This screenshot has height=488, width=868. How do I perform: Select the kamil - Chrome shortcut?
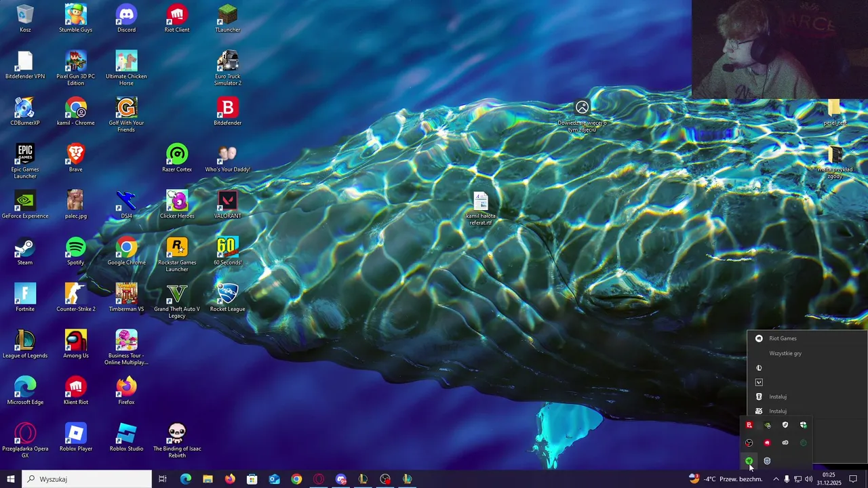(x=75, y=112)
